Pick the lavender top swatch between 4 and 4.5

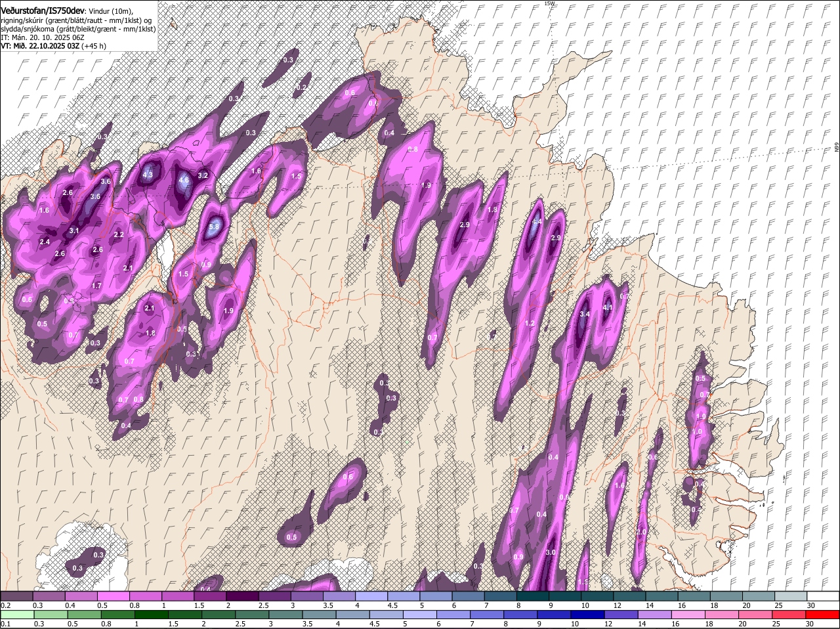click(x=371, y=596)
